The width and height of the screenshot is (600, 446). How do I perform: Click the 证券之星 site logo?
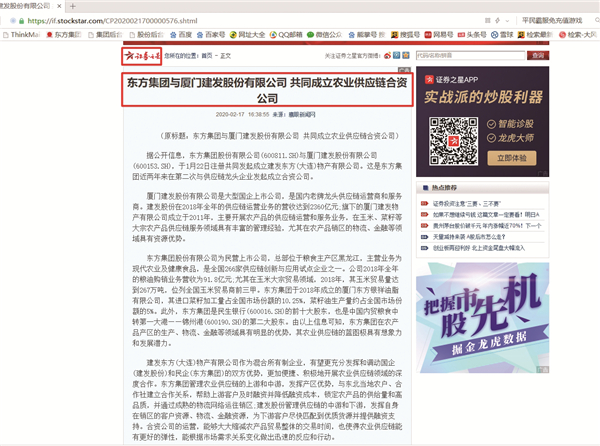click(142, 56)
